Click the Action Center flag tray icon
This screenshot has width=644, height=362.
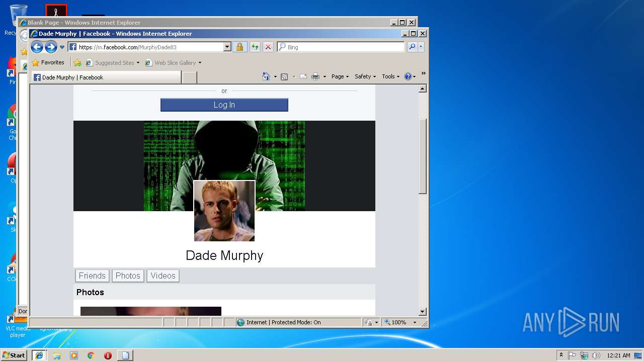pyautogui.click(x=572, y=355)
